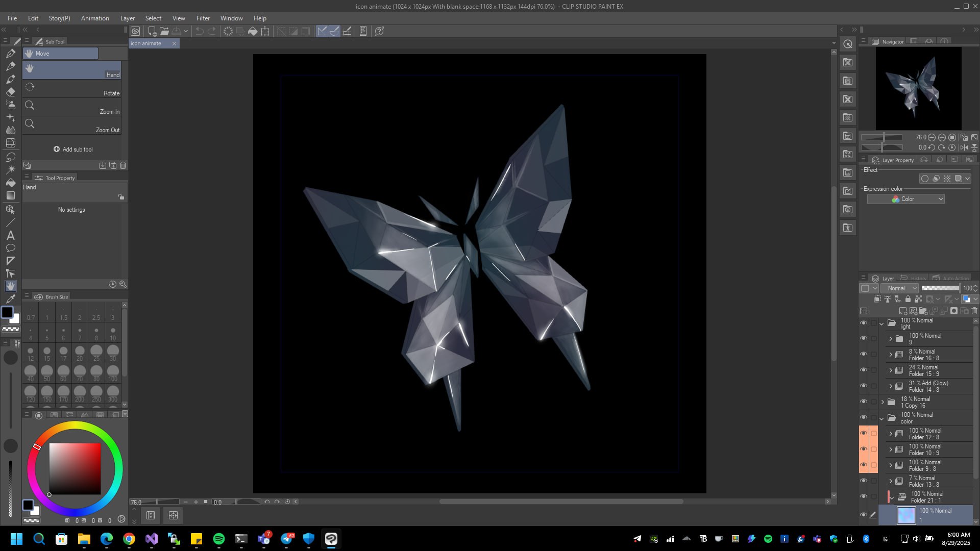Switch to the 'icon animate' canvas tab

146,43
